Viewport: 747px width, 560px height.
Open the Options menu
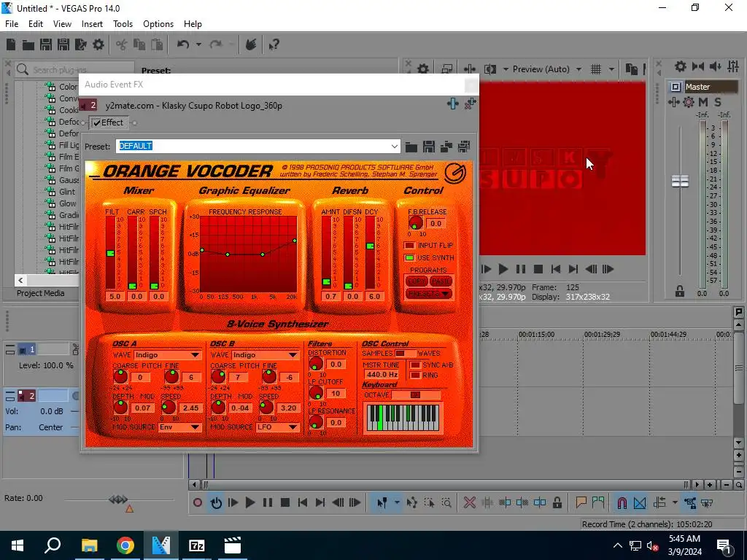point(158,24)
